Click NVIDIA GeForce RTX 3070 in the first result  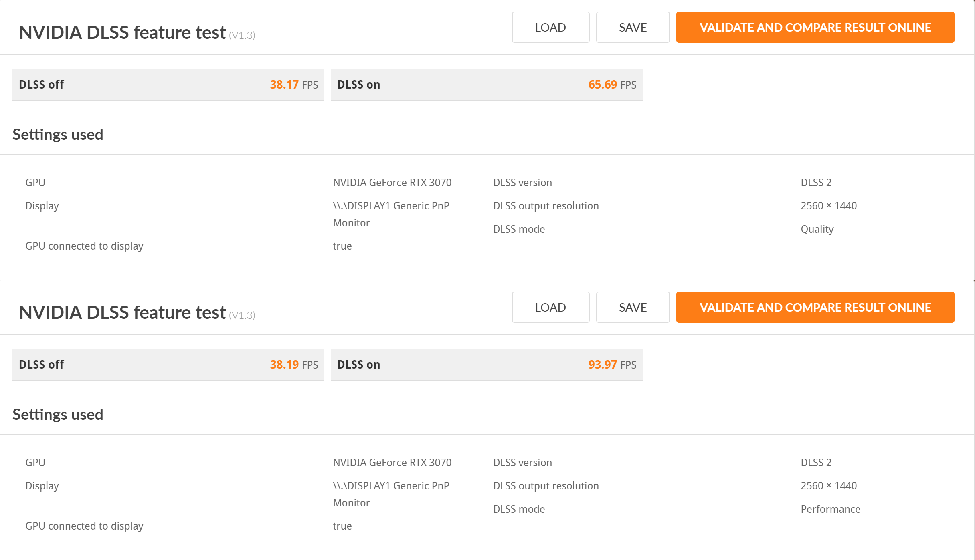tap(392, 183)
